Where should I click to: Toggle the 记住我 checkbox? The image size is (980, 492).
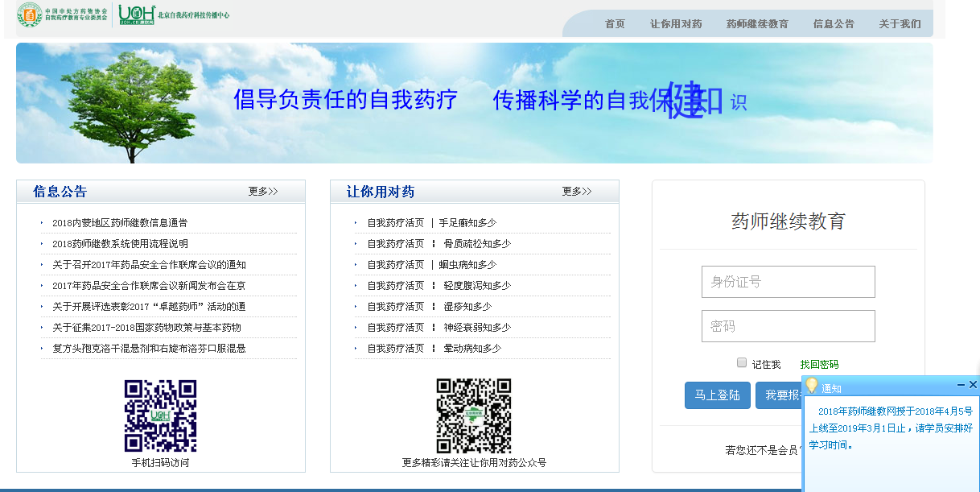pyautogui.click(x=742, y=363)
